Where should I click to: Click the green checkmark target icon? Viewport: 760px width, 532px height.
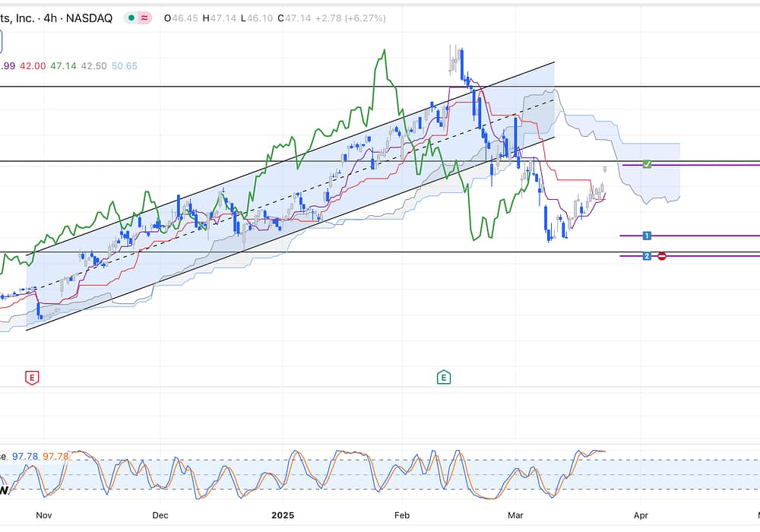[x=647, y=164]
